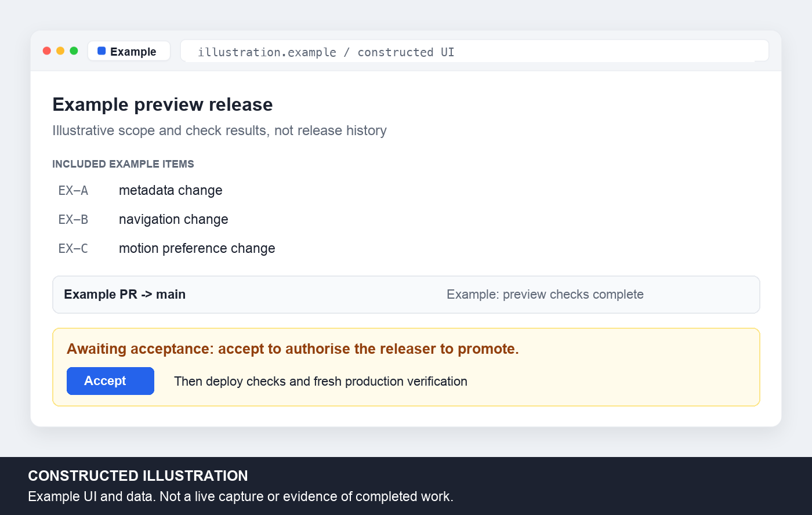Click the red close window dot
Viewport: 812px width, 515px height.
[47, 51]
